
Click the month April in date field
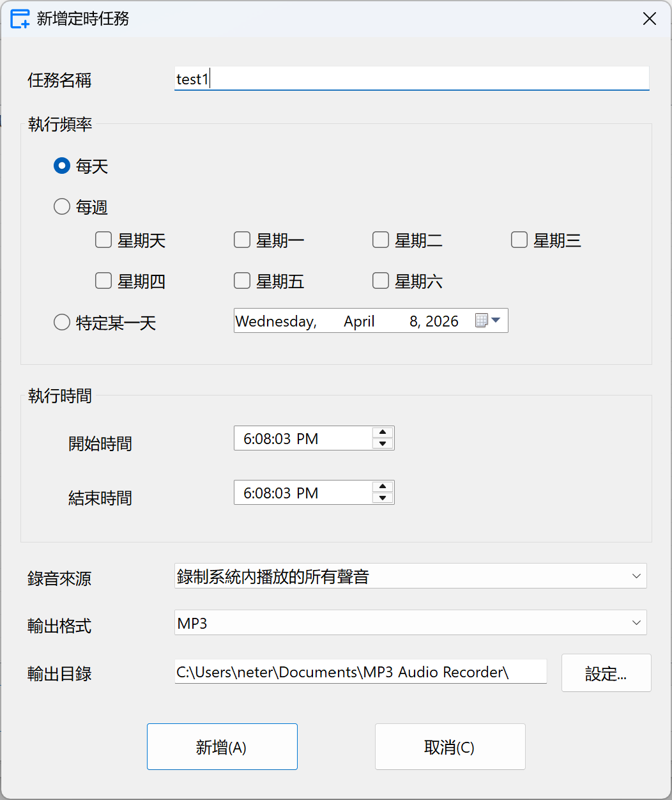tap(359, 321)
